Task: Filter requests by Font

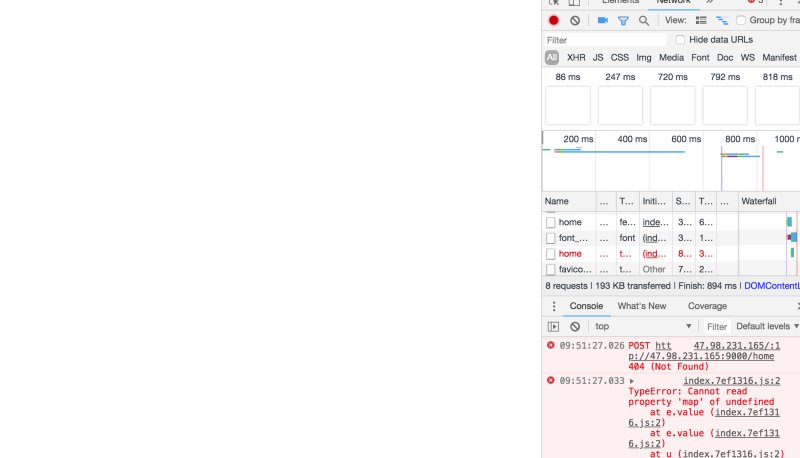Action: [701, 58]
